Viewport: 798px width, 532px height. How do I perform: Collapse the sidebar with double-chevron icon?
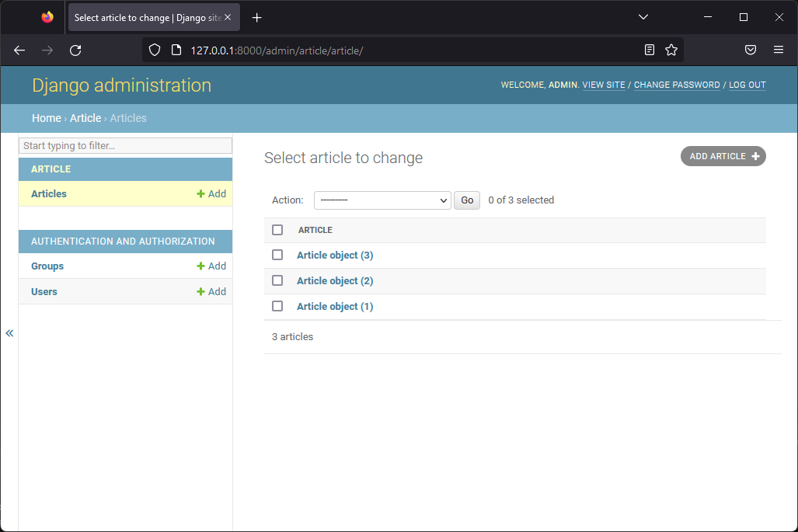coord(9,333)
